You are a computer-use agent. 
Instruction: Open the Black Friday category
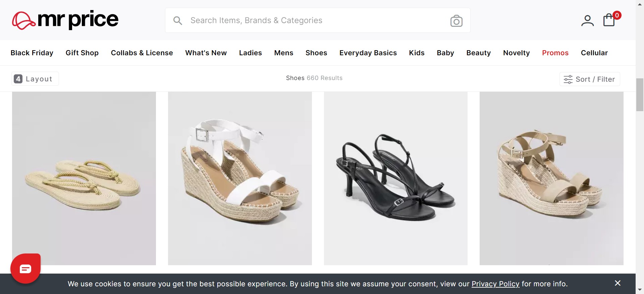point(32,53)
